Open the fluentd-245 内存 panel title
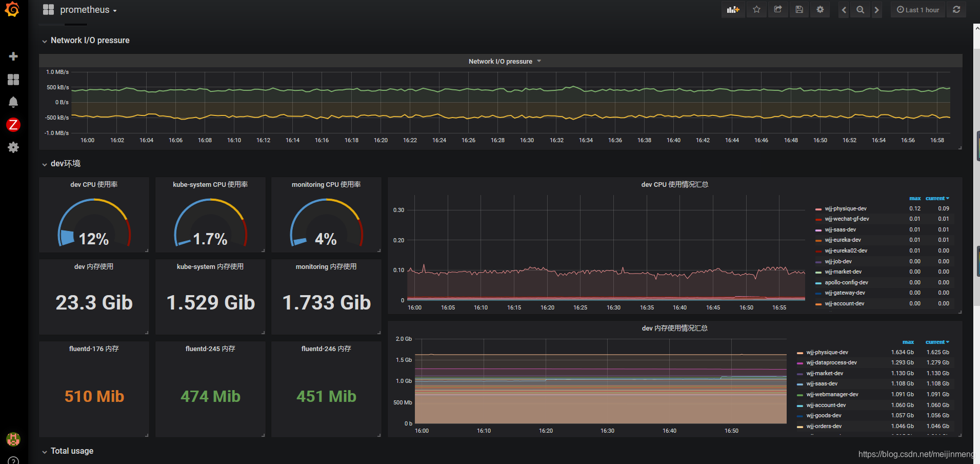The image size is (980, 464). pos(210,349)
